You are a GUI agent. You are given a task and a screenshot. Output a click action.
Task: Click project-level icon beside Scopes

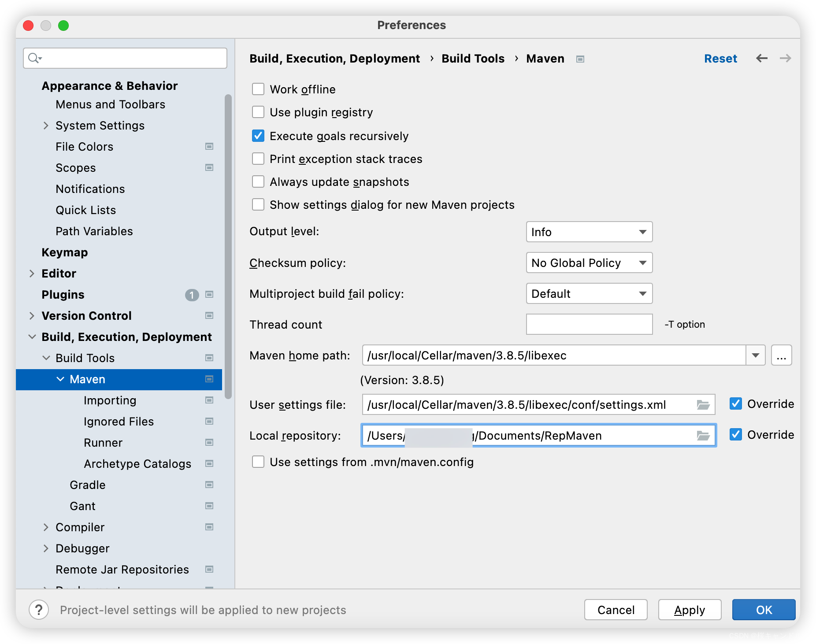coord(209,167)
